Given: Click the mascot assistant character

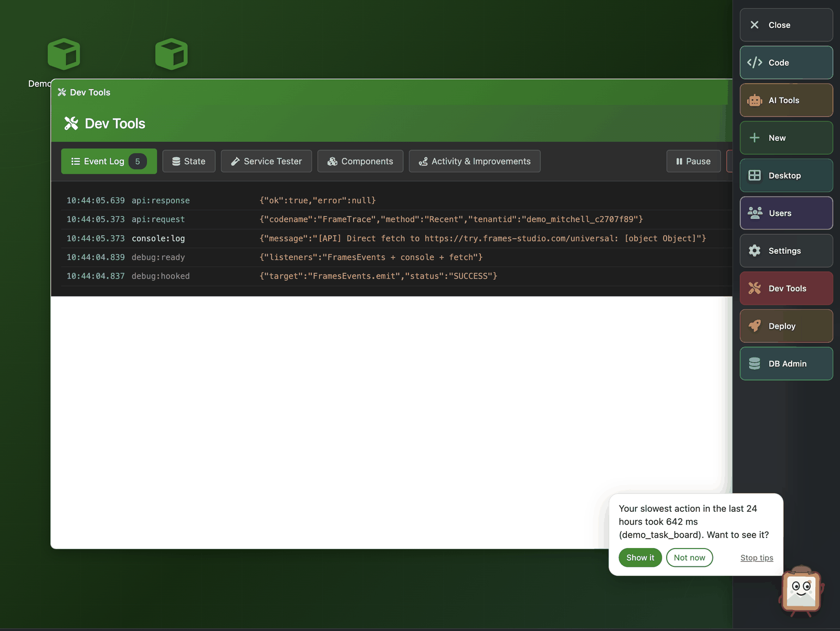Looking at the screenshot, I should (801, 591).
